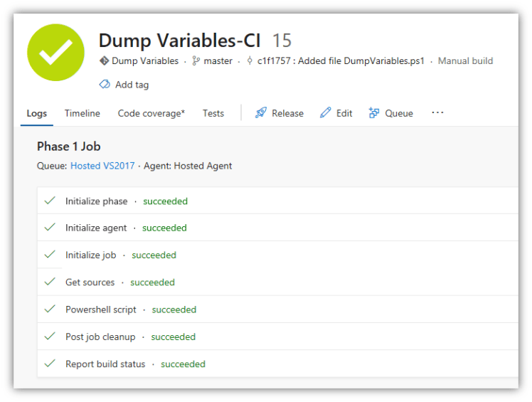
Task: Click the Add tag icon
Action: point(105,85)
